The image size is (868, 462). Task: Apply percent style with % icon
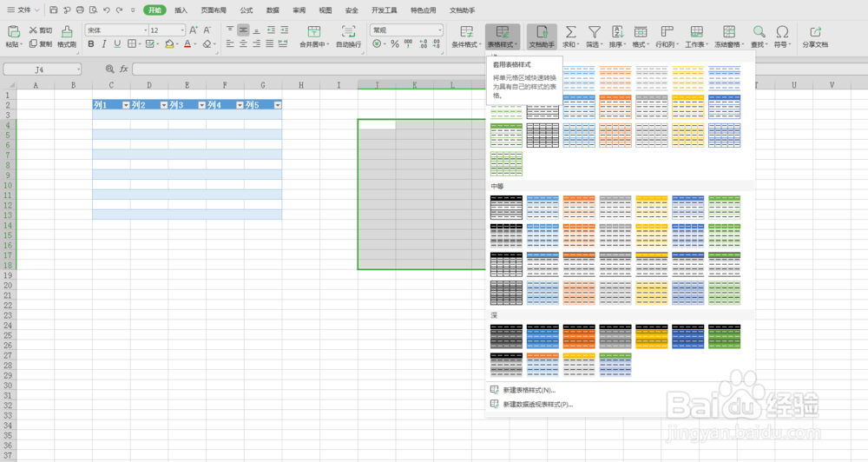pyautogui.click(x=395, y=43)
